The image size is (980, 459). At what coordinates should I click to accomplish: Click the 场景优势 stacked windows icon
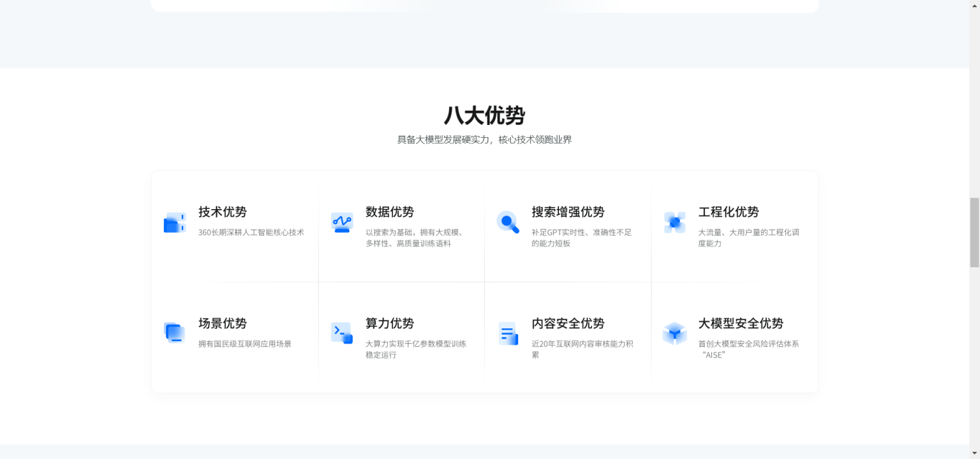click(x=174, y=333)
